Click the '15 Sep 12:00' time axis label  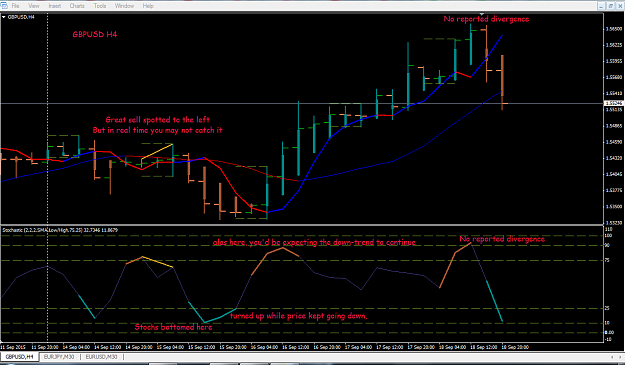point(202,347)
